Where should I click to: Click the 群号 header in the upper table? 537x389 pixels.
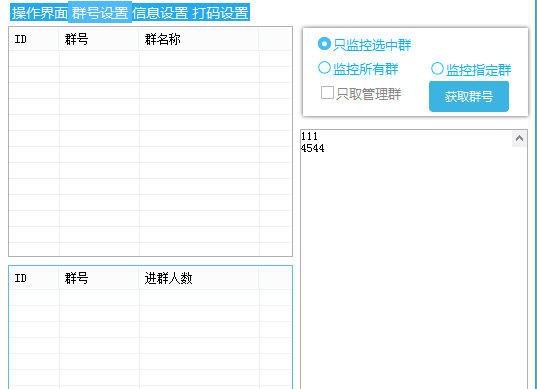coord(99,39)
